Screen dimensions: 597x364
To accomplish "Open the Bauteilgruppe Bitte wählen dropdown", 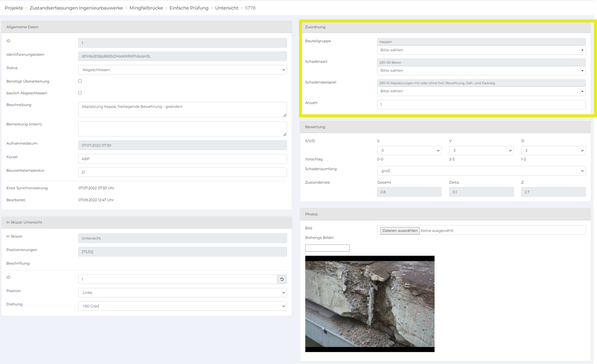I will [x=481, y=50].
